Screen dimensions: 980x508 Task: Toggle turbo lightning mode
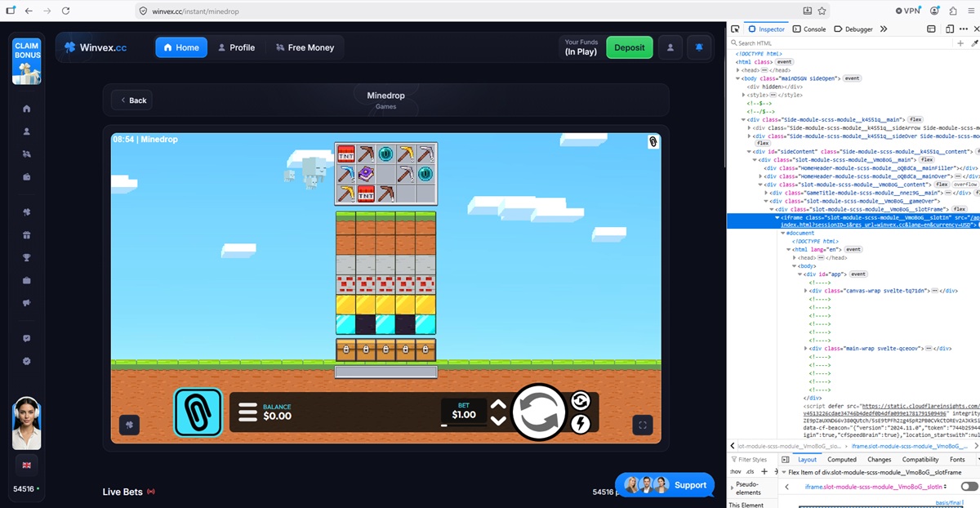[581, 423]
